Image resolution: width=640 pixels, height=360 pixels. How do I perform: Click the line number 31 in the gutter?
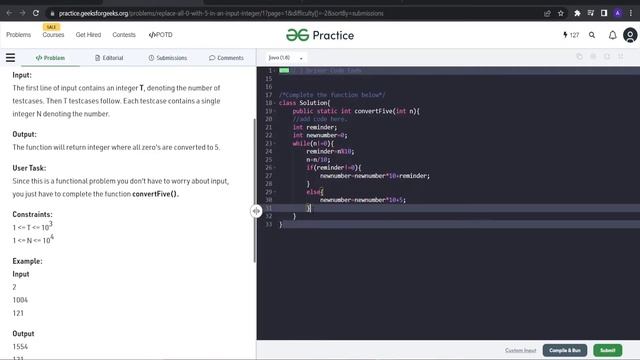pyautogui.click(x=269, y=208)
